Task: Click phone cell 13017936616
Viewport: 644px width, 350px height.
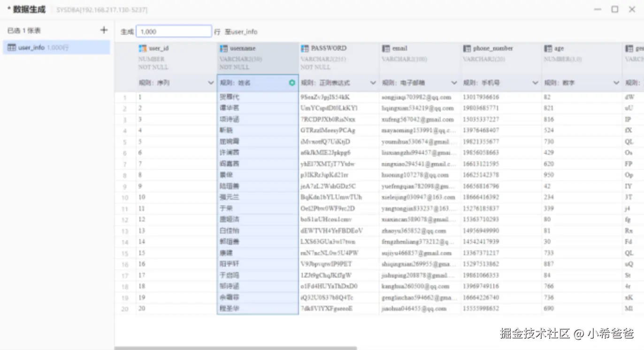Action: point(481,97)
